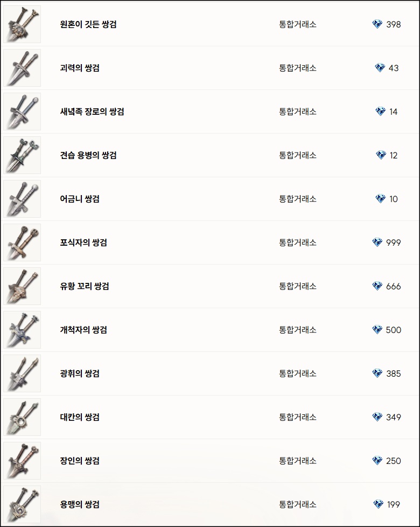Select the 포식자의 쌍검 item icon
Viewport: 420px width, 527px height.
[22, 242]
